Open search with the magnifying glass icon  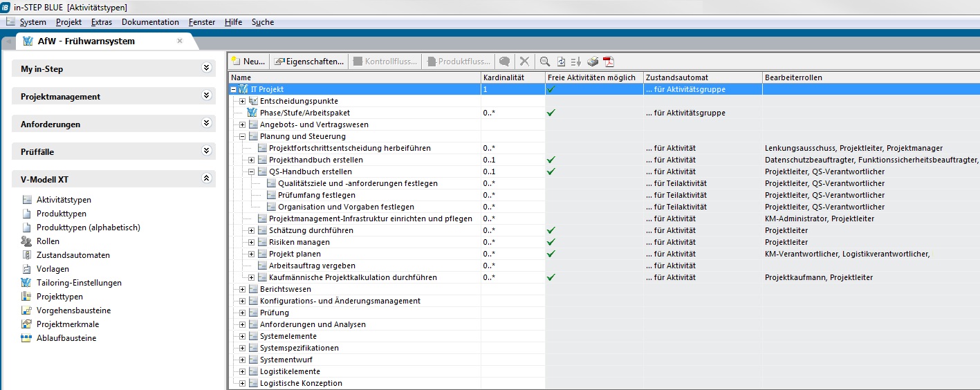(x=545, y=62)
